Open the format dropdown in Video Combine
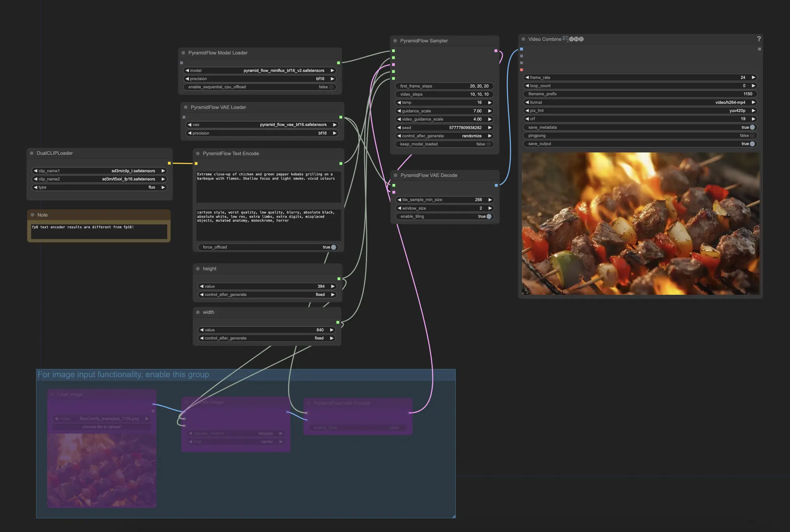 [641, 103]
